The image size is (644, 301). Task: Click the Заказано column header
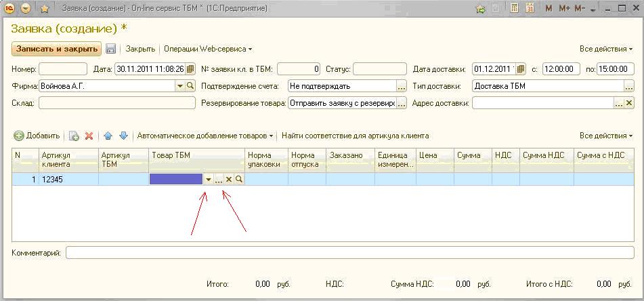350,160
